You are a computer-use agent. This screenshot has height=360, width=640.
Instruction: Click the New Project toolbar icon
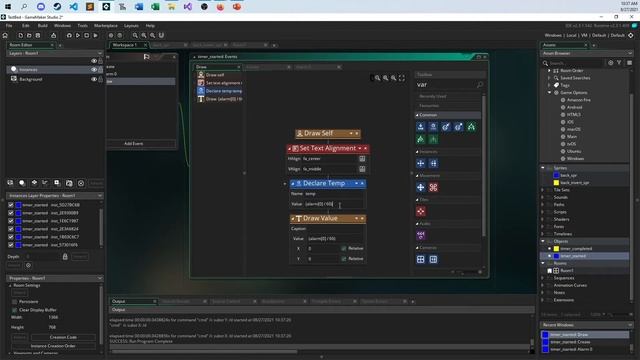click(x=21, y=36)
